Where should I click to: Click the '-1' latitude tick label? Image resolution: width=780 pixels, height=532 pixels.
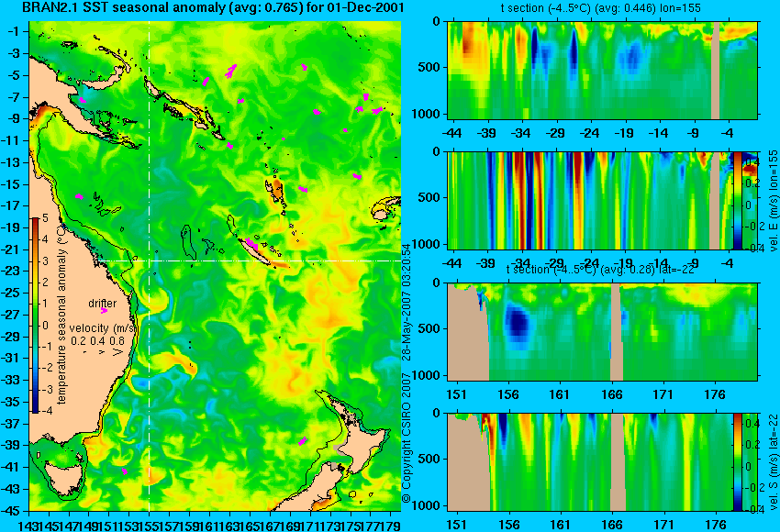[x=14, y=31]
